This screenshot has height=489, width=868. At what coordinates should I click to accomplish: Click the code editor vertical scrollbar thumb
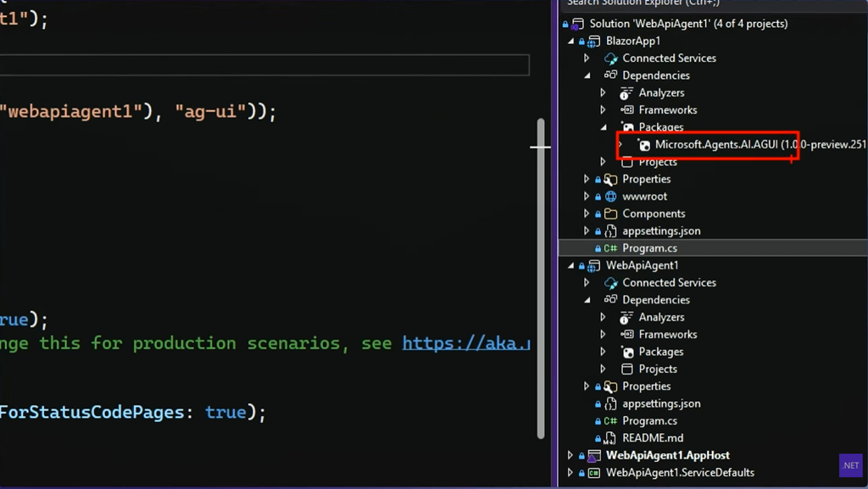pyautogui.click(x=541, y=278)
